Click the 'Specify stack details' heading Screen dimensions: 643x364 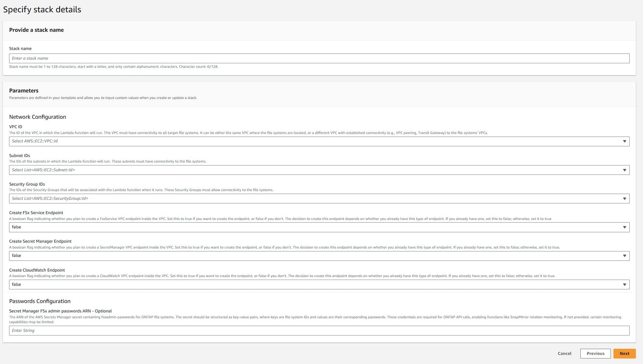click(42, 9)
